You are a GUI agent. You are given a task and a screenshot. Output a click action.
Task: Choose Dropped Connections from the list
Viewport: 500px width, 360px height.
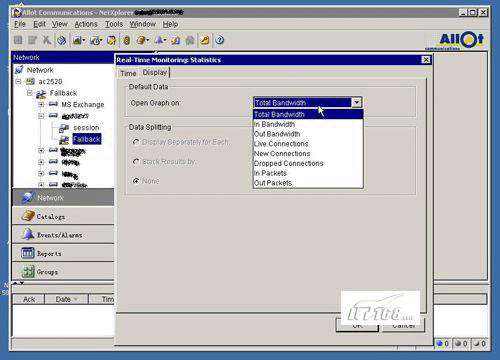coord(308,163)
